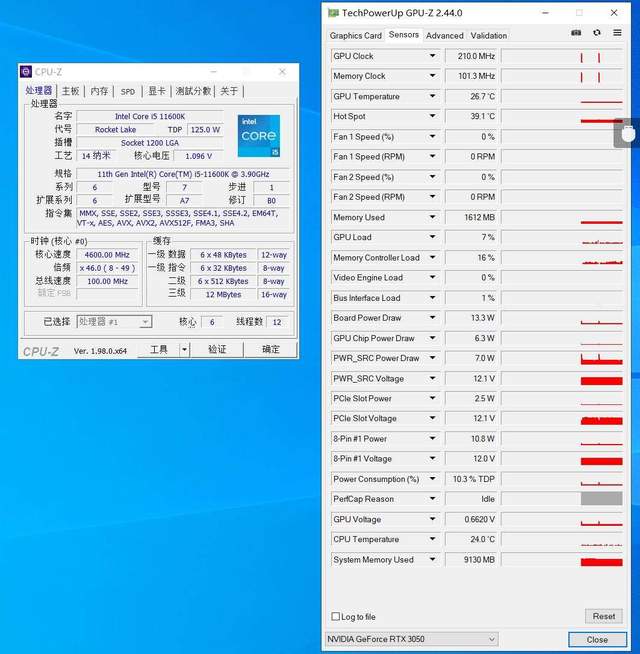The image size is (640, 654).
Task: Open the Memory Used sensor dropdown
Action: 433,217
